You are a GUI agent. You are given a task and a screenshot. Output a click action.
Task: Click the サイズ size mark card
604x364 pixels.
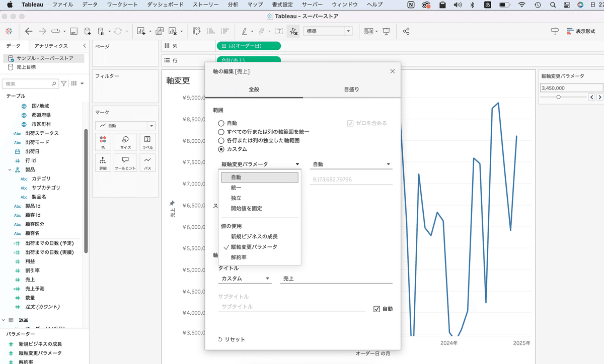(x=125, y=142)
